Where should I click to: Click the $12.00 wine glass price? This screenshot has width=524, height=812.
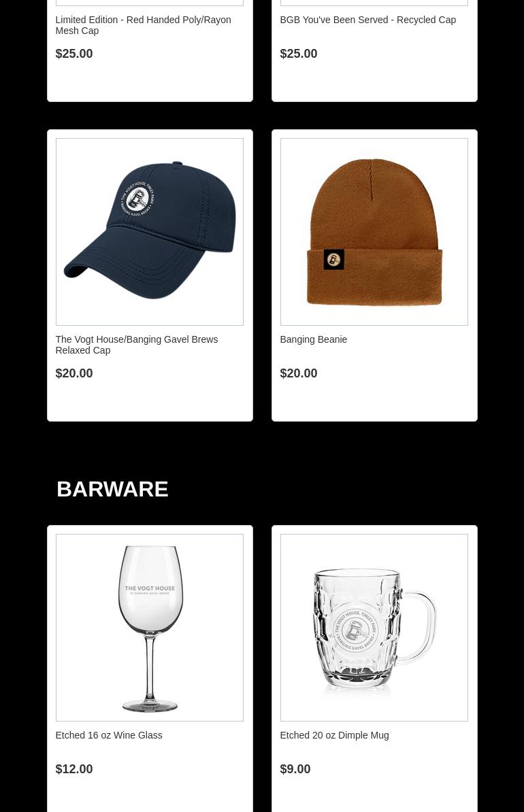73,768
